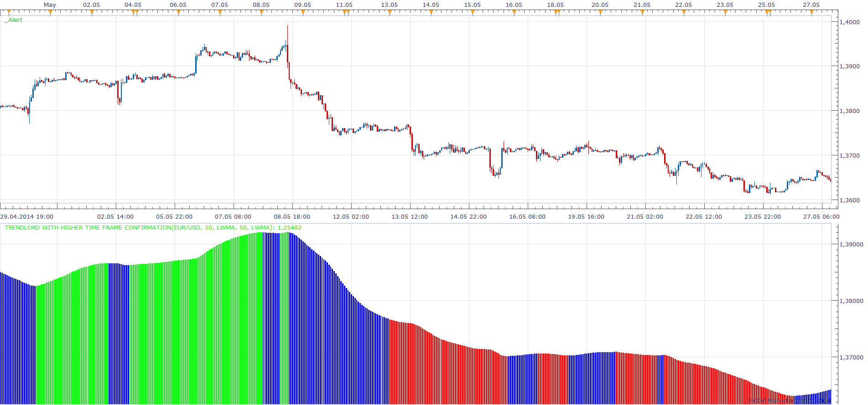Click the orange day marker under 15.05
Image resolution: width=868 pixels, height=405 pixels.
[473, 13]
